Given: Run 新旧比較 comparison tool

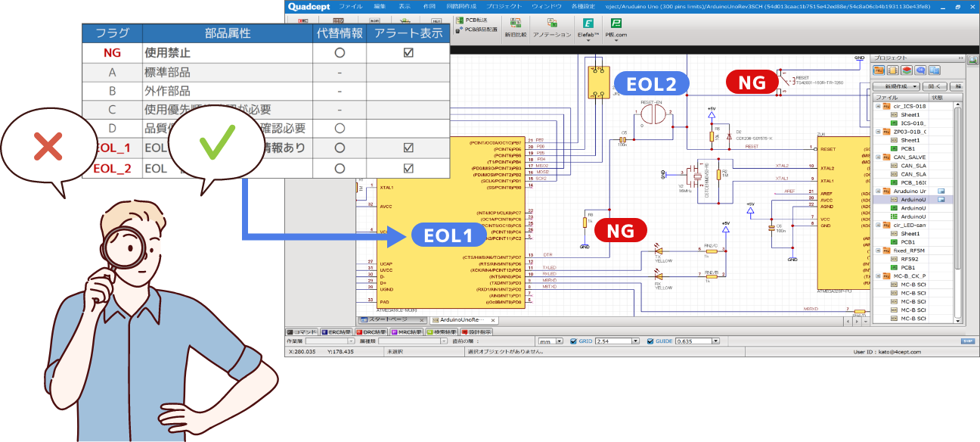Looking at the screenshot, I should click(x=516, y=27).
